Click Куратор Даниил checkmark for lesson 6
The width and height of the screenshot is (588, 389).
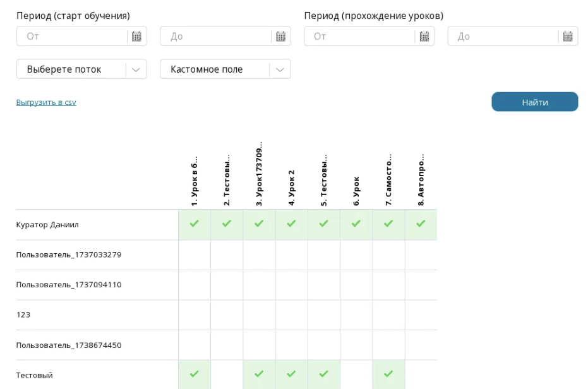[x=356, y=224]
